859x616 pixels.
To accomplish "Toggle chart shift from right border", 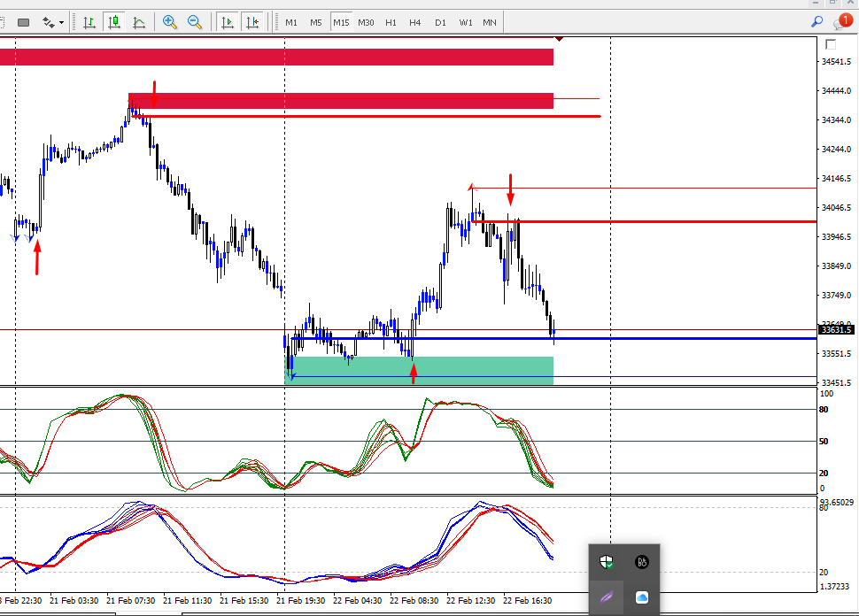I will pyautogui.click(x=252, y=22).
